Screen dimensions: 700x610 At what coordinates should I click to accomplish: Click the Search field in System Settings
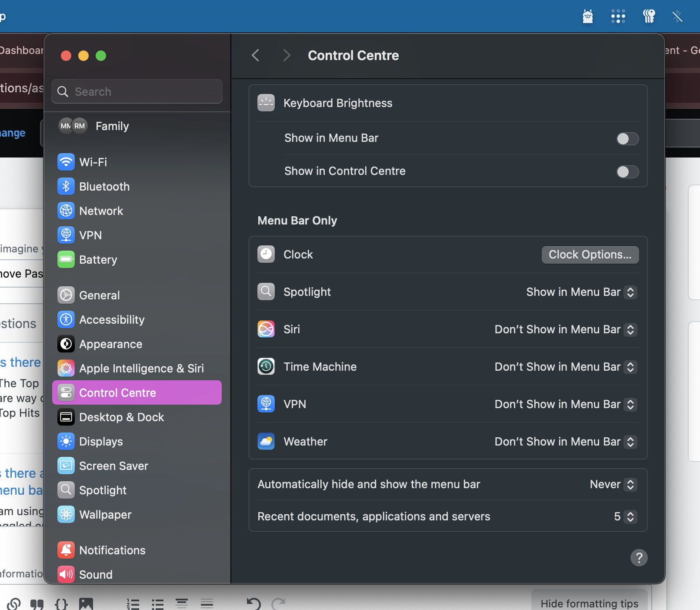(x=137, y=91)
